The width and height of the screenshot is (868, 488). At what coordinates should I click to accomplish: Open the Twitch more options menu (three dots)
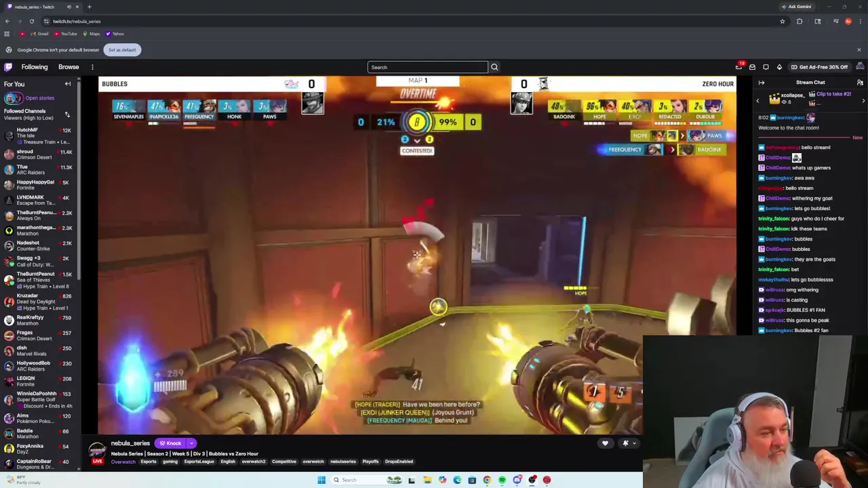[92, 67]
